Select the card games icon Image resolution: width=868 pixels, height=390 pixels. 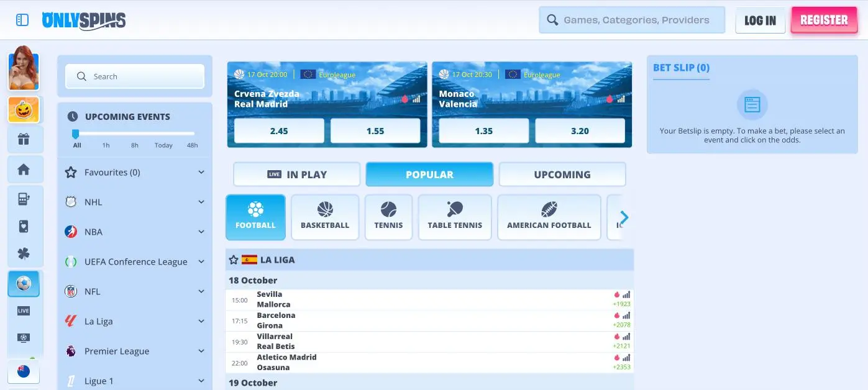coord(24,226)
